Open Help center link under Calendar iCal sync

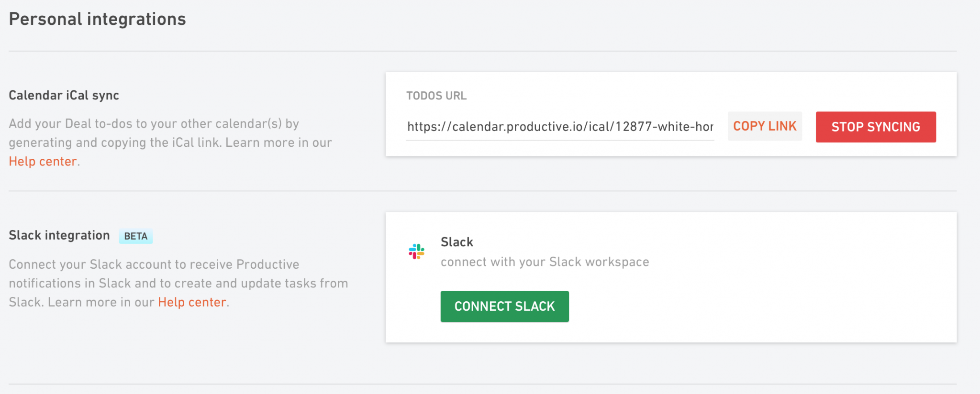coord(43,162)
